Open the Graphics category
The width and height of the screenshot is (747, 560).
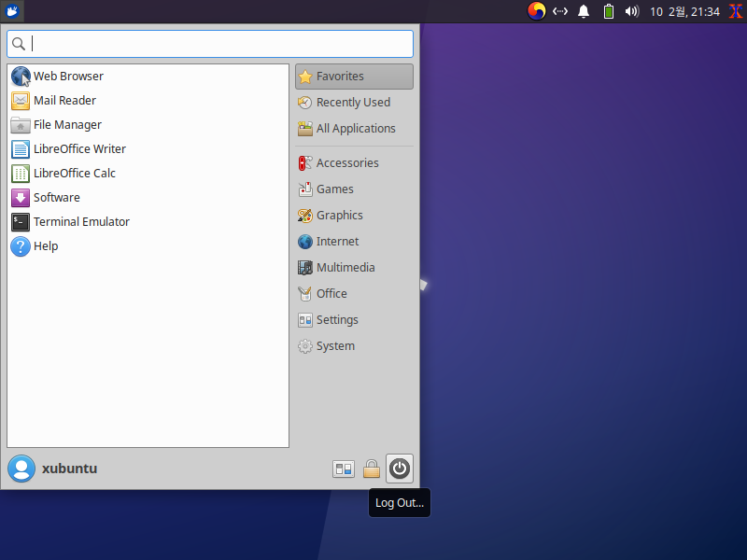click(x=354, y=216)
